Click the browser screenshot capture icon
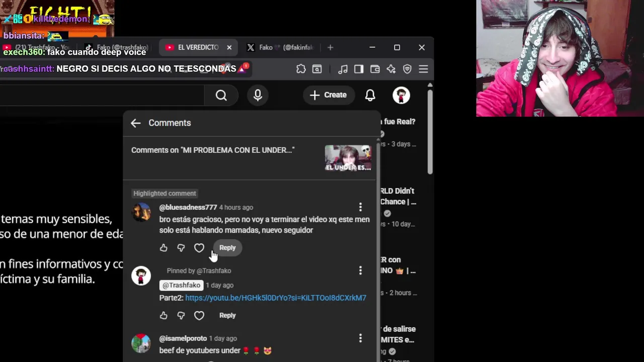 pyautogui.click(x=317, y=69)
